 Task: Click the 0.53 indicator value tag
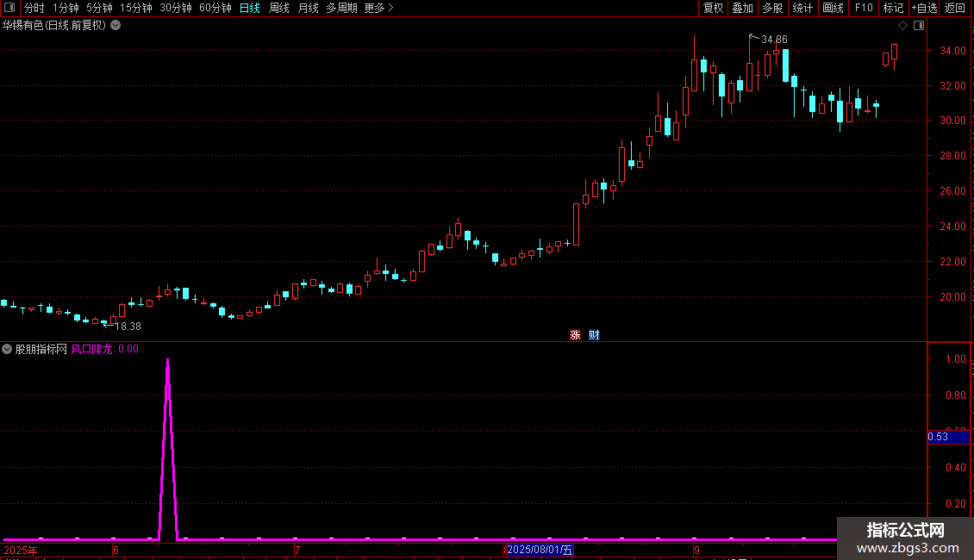[948, 437]
